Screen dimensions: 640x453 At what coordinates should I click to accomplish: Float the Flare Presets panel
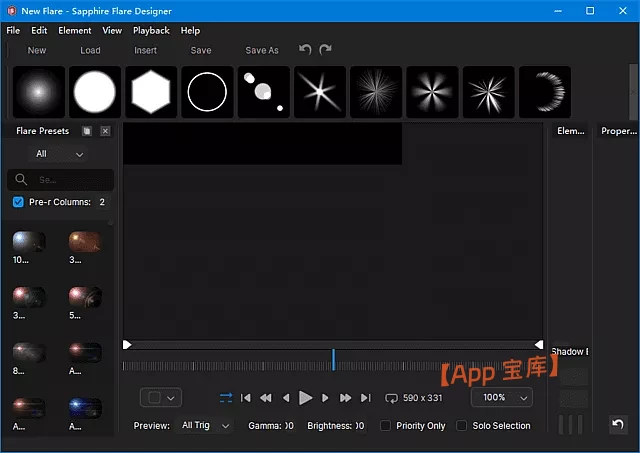click(87, 131)
